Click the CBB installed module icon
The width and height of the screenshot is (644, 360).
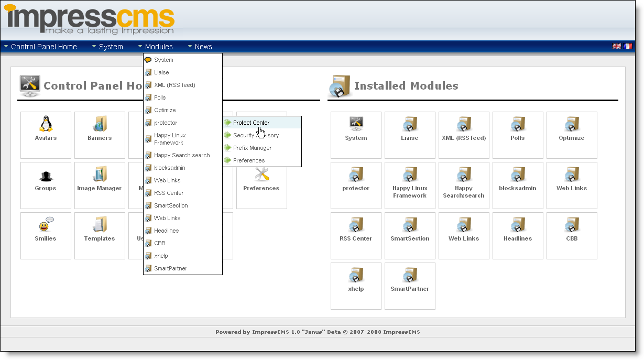click(572, 226)
